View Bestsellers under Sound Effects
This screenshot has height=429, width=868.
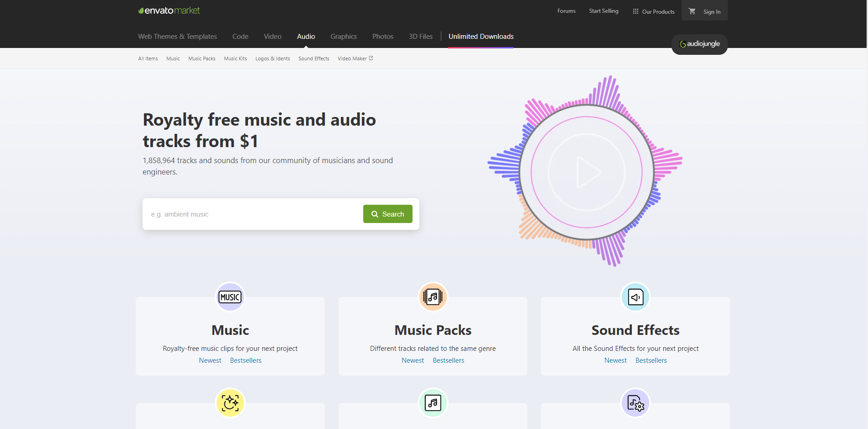[x=651, y=360]
